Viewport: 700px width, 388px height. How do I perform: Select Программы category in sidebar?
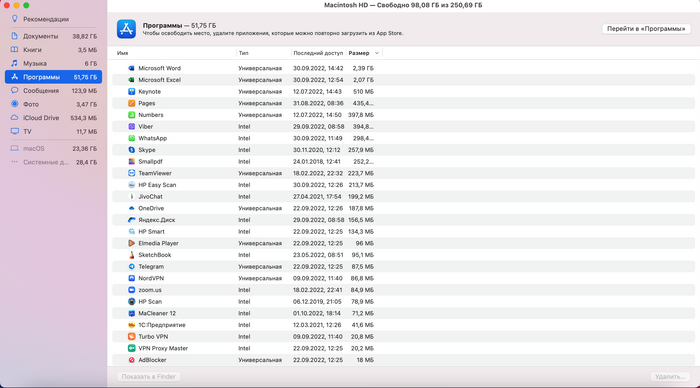click(53, 77)
